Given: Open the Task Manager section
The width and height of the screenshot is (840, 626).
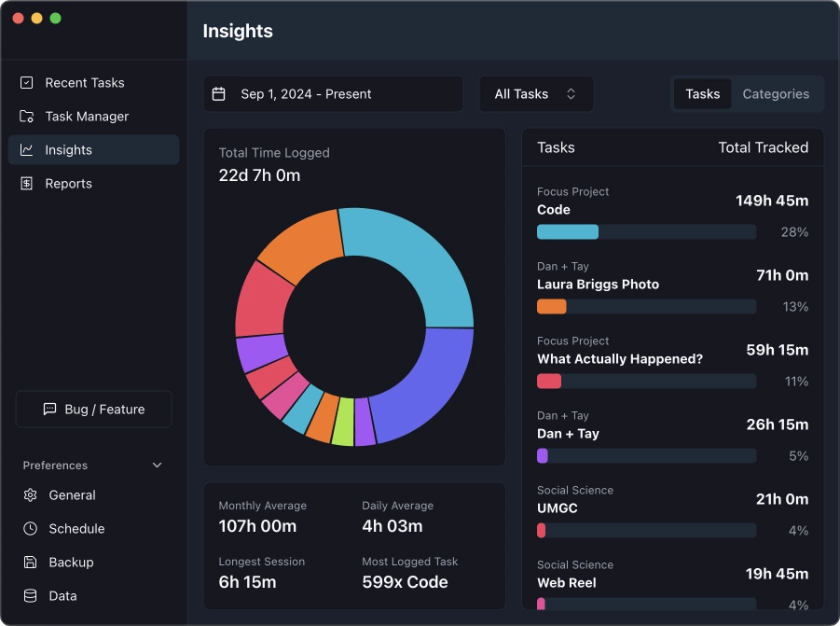Looking at the screenshot, I should click(87, 117).
